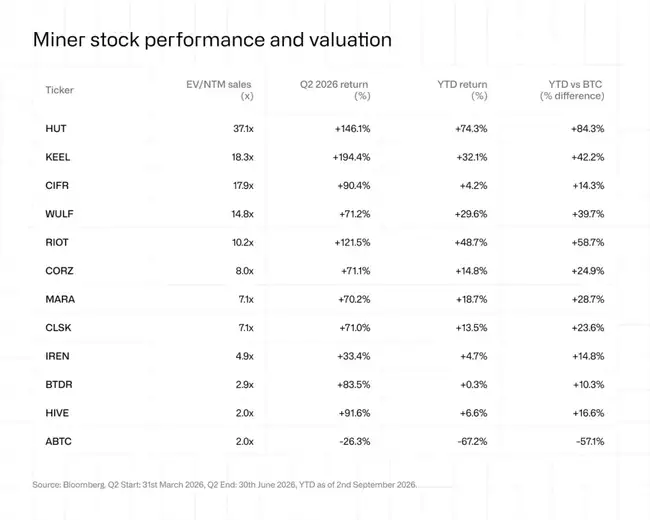
Task: Click the BTDR ticker label
Action: coord(59,384)
